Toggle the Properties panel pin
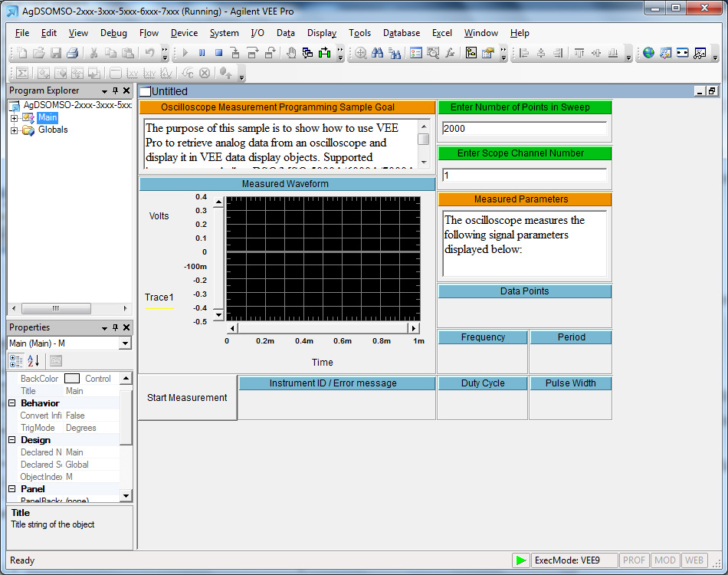This screenshot has height=575, width=728. [115, 327]
